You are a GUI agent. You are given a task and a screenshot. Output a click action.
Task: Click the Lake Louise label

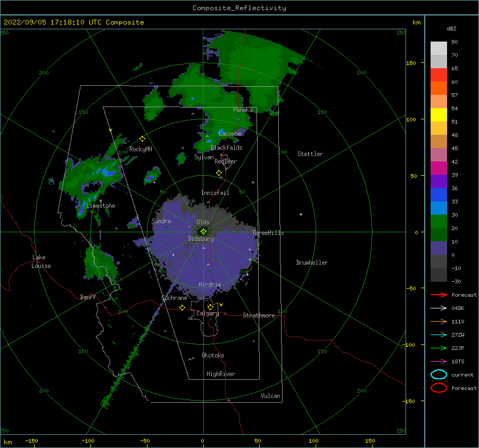click(x=41, y=262)
